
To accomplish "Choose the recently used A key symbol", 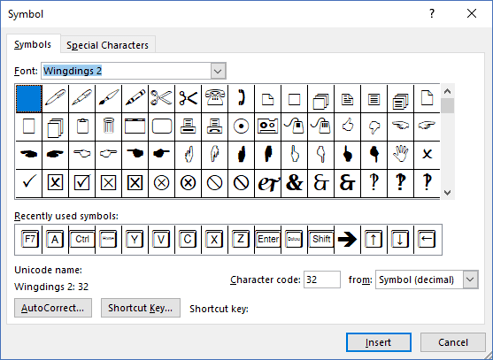I will coord(55,239).
